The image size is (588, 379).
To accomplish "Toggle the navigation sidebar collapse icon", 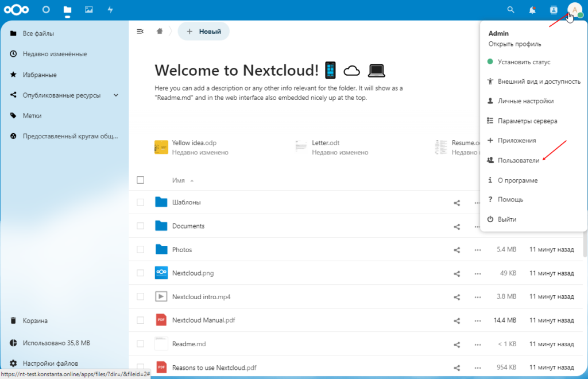I will (140, 32).
